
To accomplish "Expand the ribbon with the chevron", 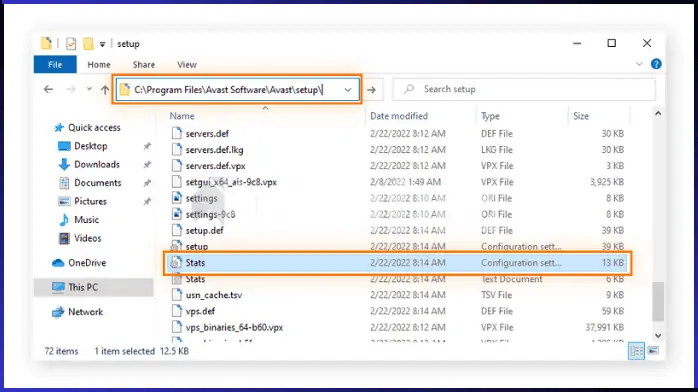I will point(639,64).
